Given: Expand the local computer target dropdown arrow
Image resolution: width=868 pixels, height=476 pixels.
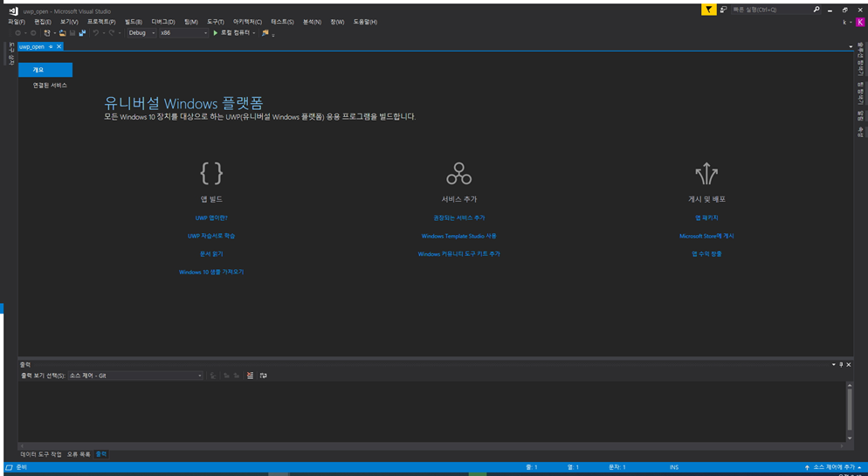Looking at the screenshot, I should click(x=253, y=33).
